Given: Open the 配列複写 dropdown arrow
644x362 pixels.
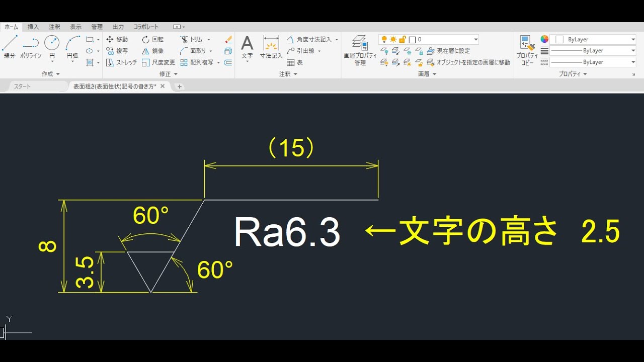Looking at the screenshot, I should pyautogui.click(x=218, y=62).
